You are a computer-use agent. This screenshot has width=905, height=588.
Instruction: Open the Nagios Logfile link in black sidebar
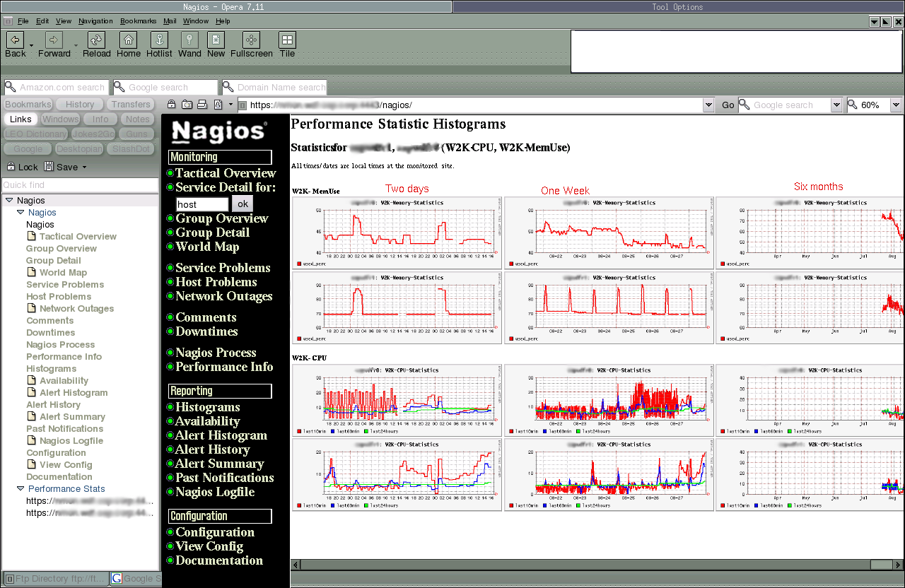tap(214, 492)
